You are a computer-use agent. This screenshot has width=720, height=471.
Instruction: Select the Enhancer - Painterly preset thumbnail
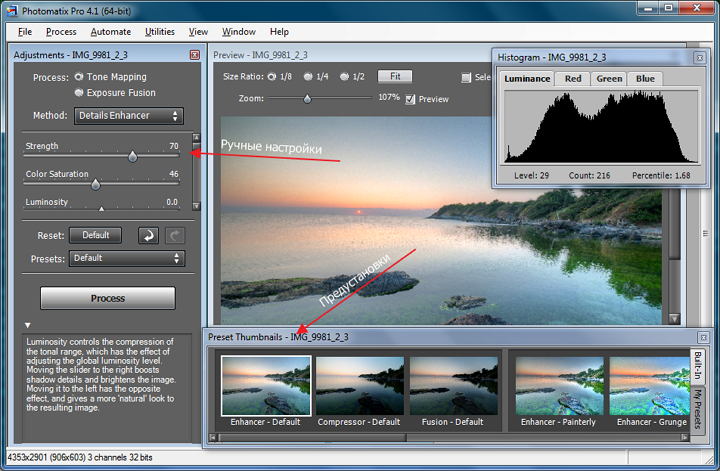point(558,385)
